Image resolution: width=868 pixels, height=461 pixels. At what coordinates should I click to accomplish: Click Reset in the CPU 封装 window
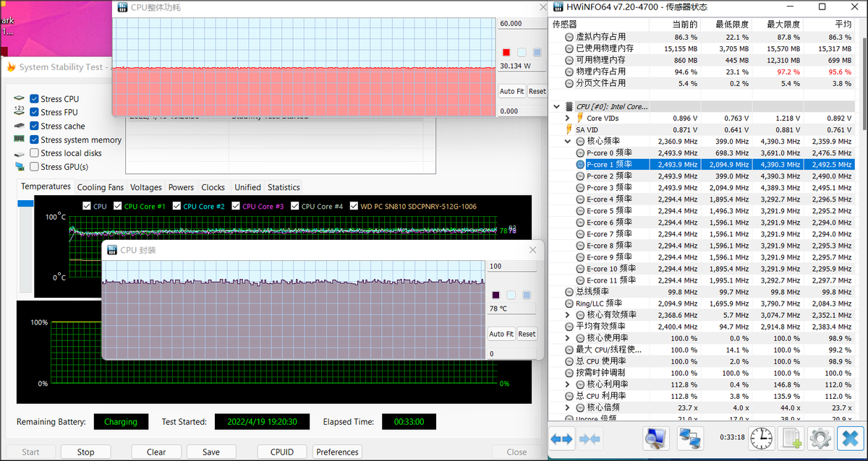(x=527, y=334)
